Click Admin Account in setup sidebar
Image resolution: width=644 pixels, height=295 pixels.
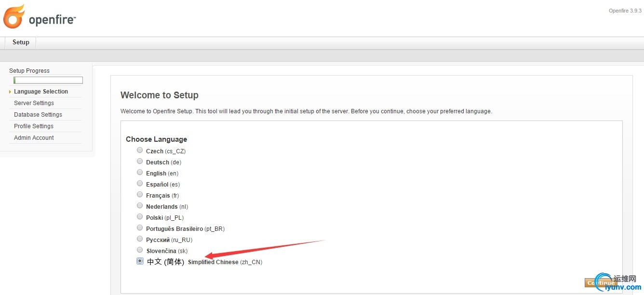[x=34, y=138]
